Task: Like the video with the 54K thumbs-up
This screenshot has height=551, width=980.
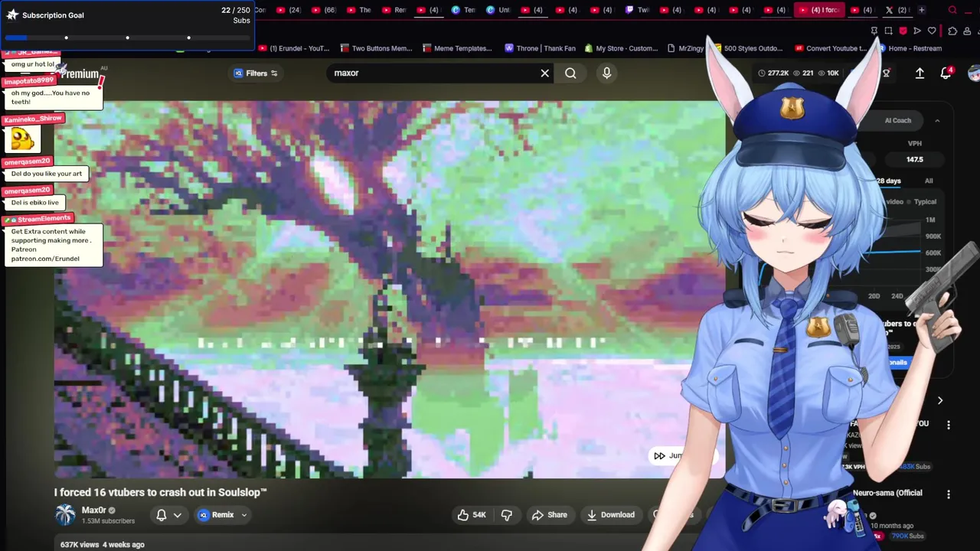Action: pyautogui.click(x=472, y=515)
